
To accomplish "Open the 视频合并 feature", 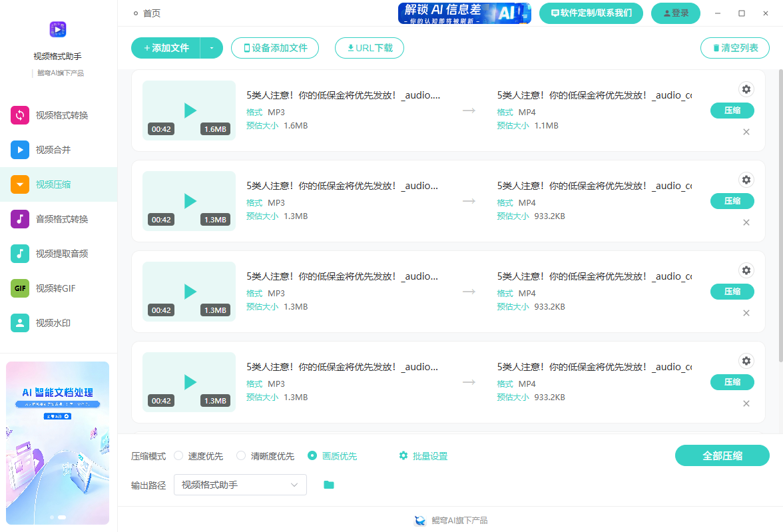I will tap(59, 150).
